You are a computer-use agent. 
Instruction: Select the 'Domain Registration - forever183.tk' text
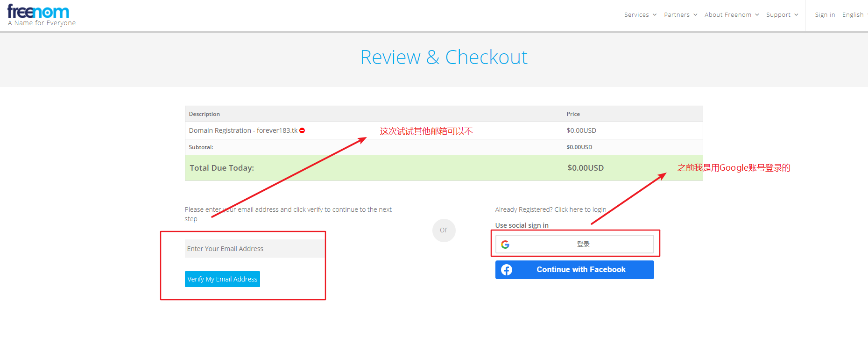[243, 130]
